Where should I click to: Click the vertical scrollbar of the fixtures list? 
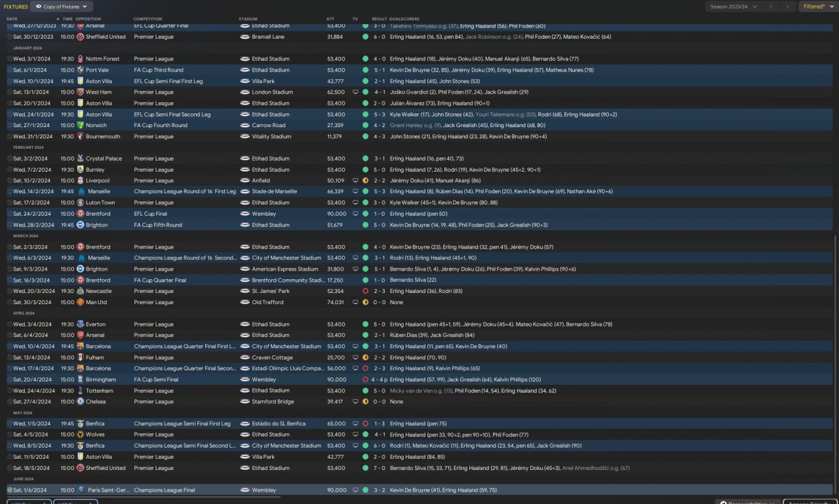pos(835,364)
